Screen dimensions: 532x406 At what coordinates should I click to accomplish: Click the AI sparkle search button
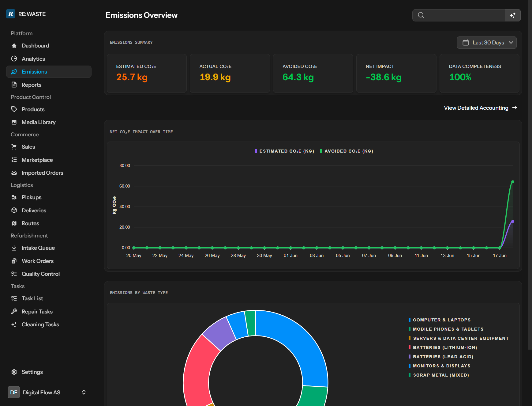[513, 15]
